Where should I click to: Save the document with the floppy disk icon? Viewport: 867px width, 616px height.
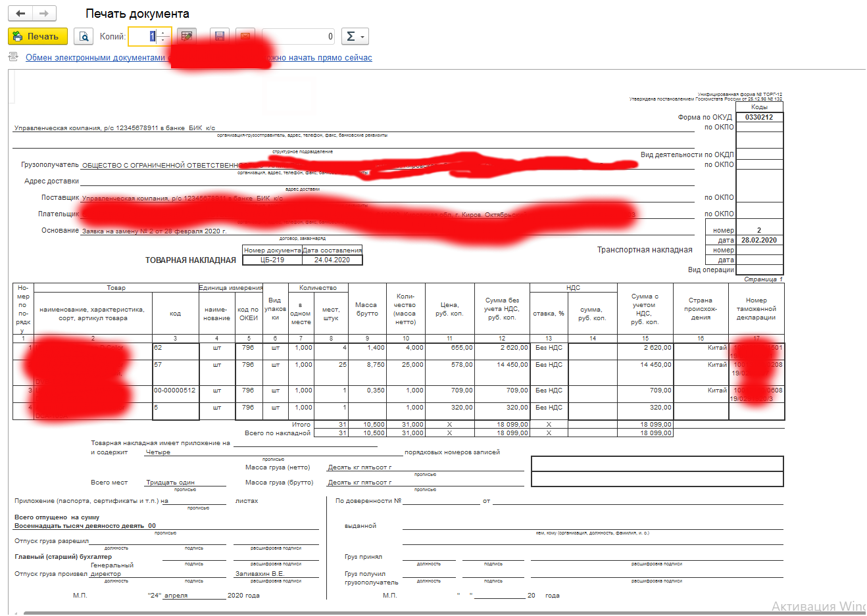point(220,36)
